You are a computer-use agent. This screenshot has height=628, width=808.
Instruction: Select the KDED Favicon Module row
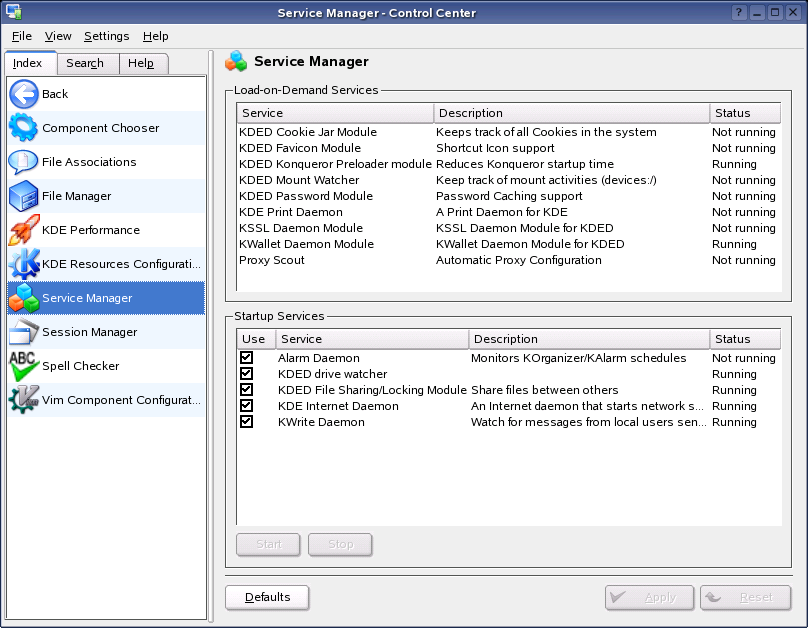tap(509, 148)
